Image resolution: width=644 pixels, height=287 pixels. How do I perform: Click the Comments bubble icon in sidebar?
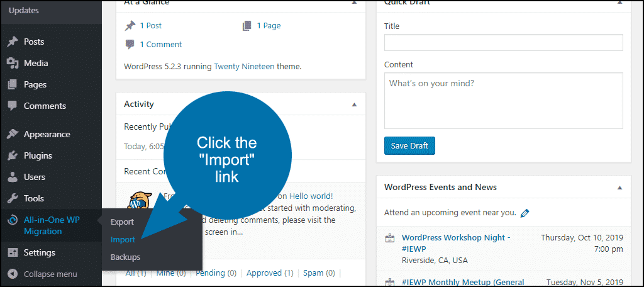tap(13, 106)
